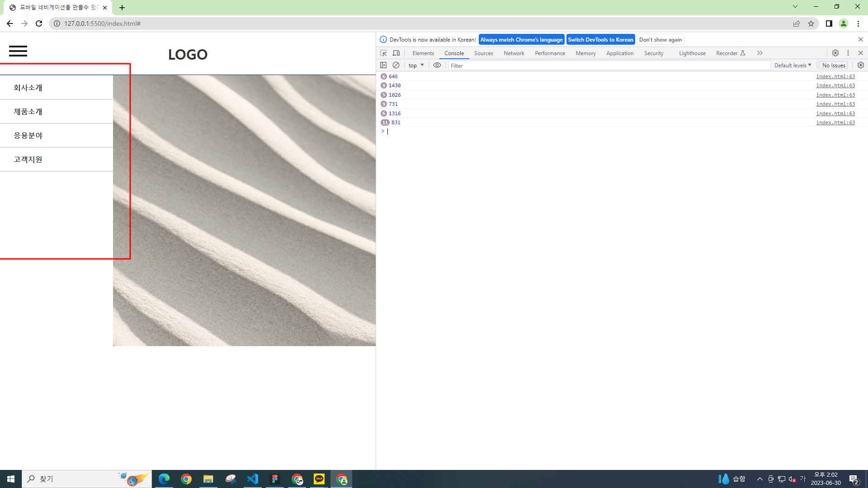Viewport: 868px width, 488px height.
Task: Click the Switch DevTools to Korean button
Action: pos(600,39)
